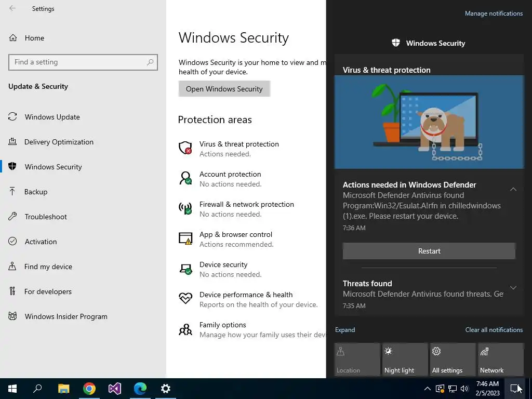Expand the Threats found notification

pos(513,288)
